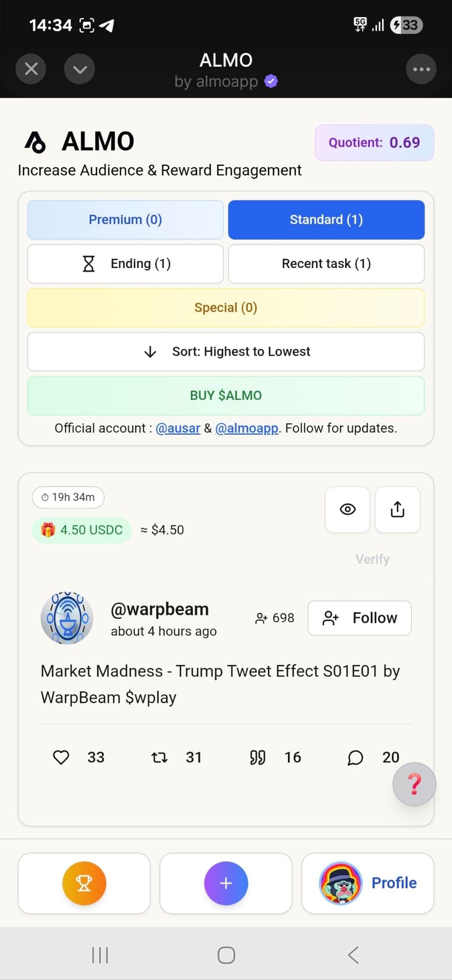Image resolution: width=452 pixels, height=980 pixels.
Task: Tap the Quotient 0.69 badge
Action: [374, 143]
